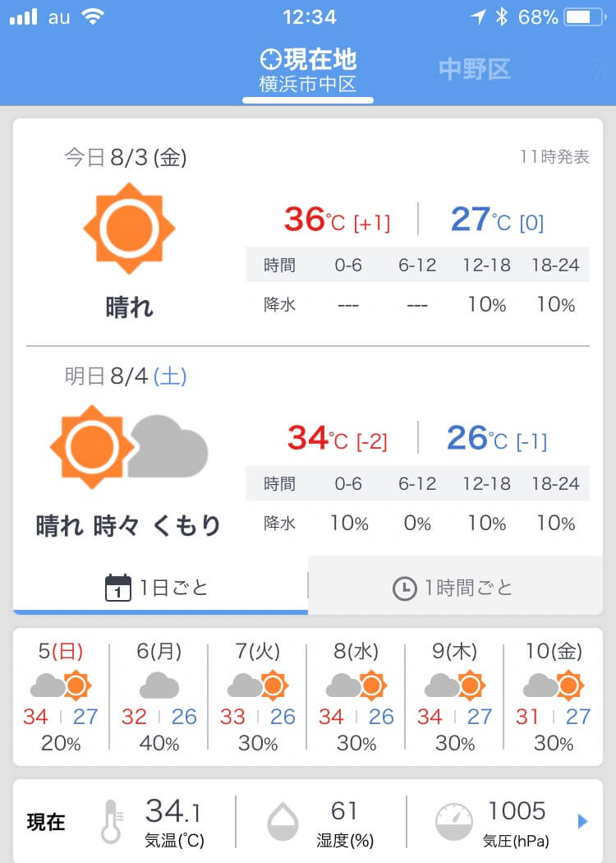
Task: Tap the daily tab blue underline indicator
Action: (160, 611)
